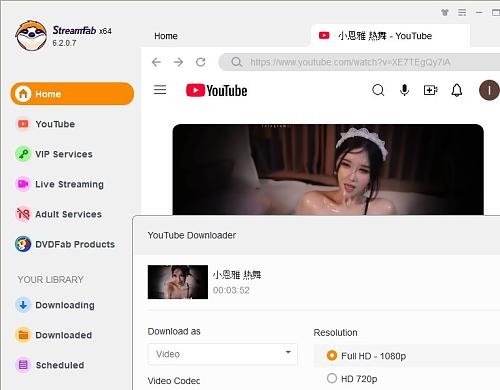Image resolution: width=500 pixels, height=390 pixels.
Task: Click the Home house icon
Action: tap(23, 94)
